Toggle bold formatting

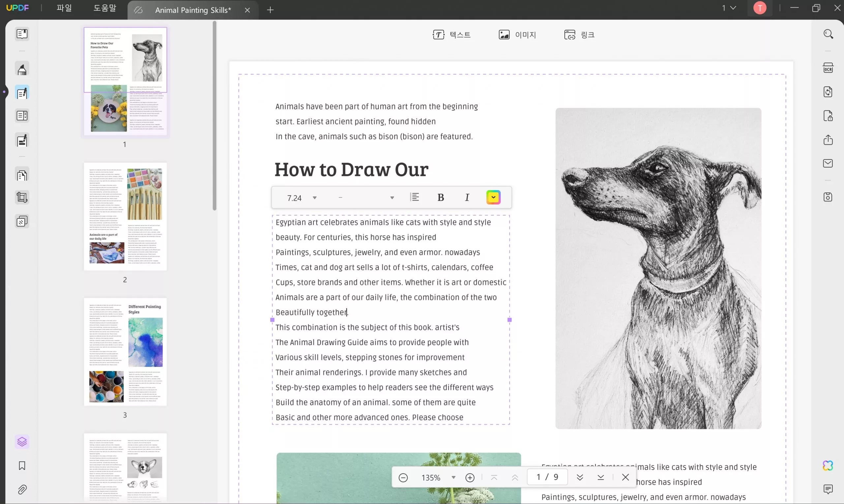point(441,198)
